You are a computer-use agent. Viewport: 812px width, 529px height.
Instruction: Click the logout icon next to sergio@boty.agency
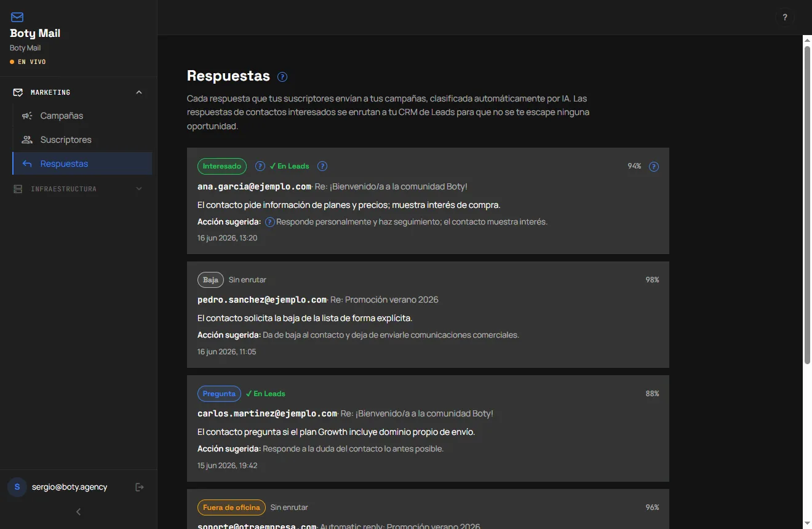[x=140, y=487]
